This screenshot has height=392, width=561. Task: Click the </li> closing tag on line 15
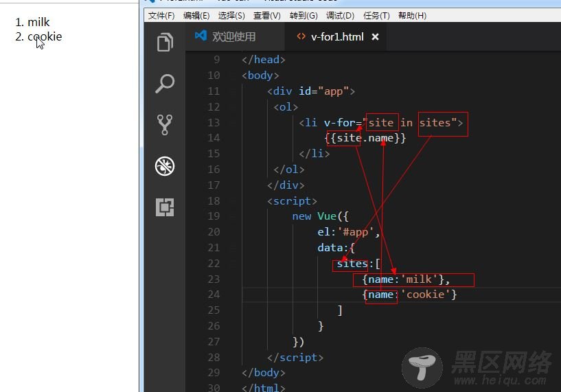point(314,154)
